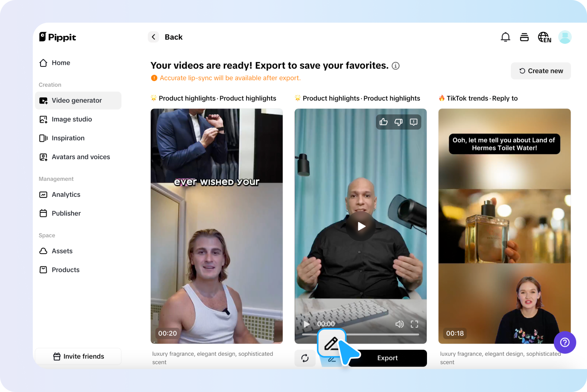587x392 pixels.
Task: Open help via the purple question mark
Action: click(565, 342)
